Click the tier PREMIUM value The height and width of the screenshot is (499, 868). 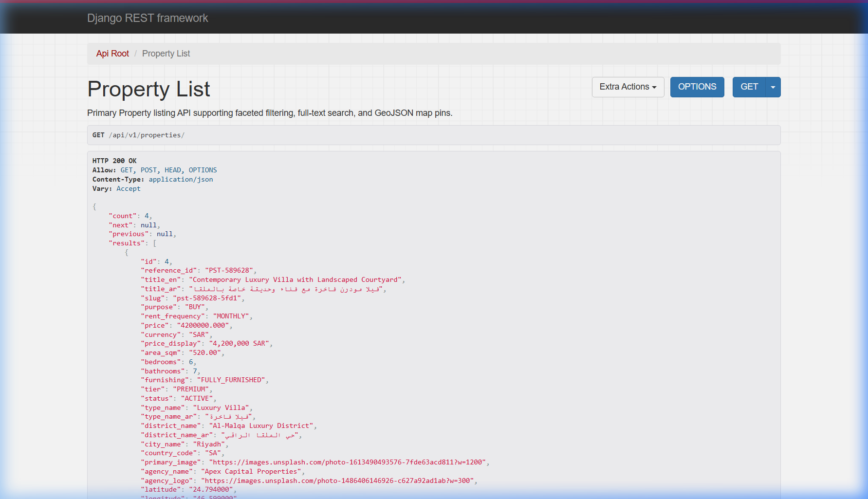coord(191,389)
